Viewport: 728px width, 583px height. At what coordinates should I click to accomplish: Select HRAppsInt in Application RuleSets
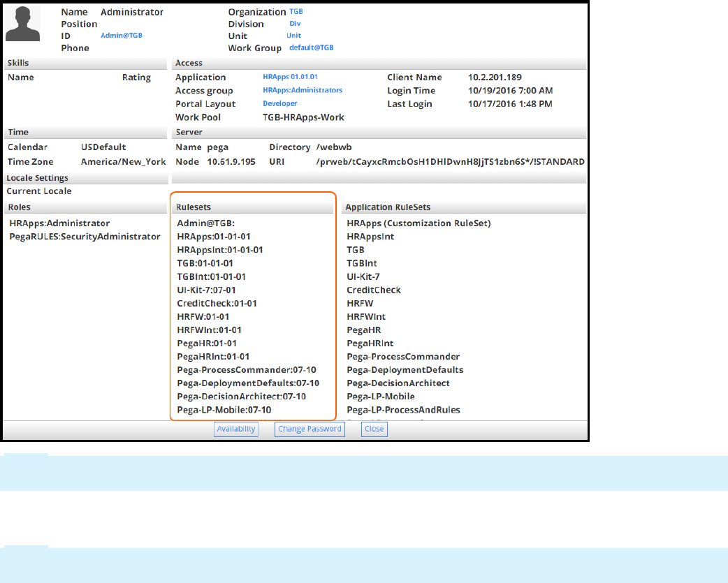pos(370,237)
